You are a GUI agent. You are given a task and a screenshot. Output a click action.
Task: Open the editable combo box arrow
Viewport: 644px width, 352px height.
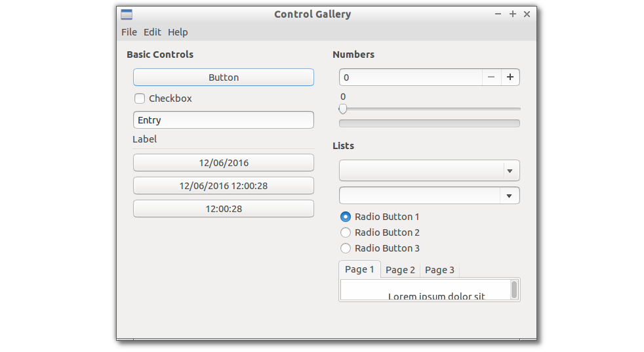click(510, 196)
